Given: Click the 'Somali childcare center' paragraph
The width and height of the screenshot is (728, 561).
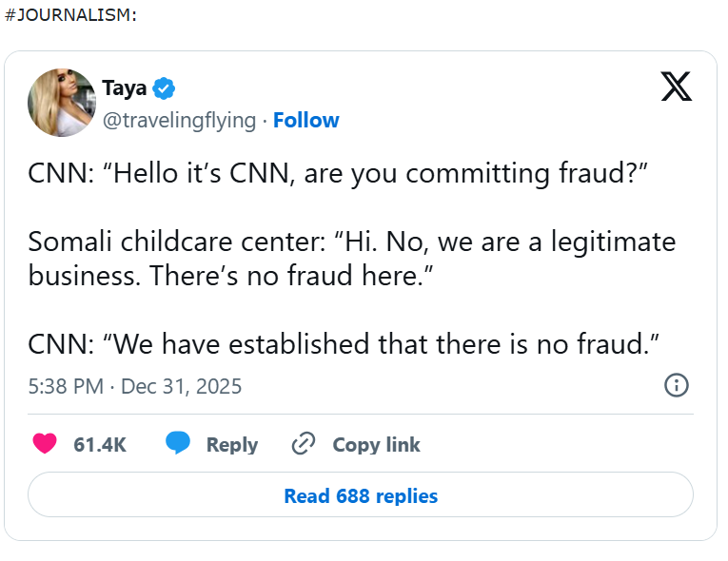Looking at the screenshot, I should pyautogui.click(x=352, y=242).
